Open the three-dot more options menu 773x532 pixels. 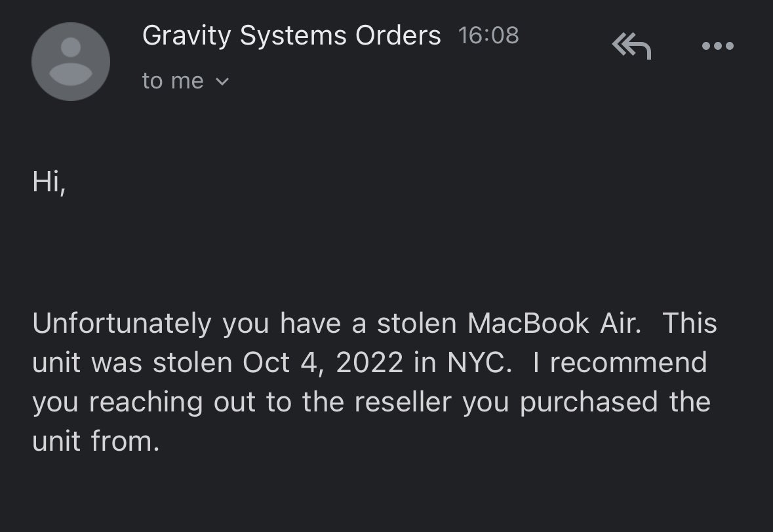[x=718, y=46]
